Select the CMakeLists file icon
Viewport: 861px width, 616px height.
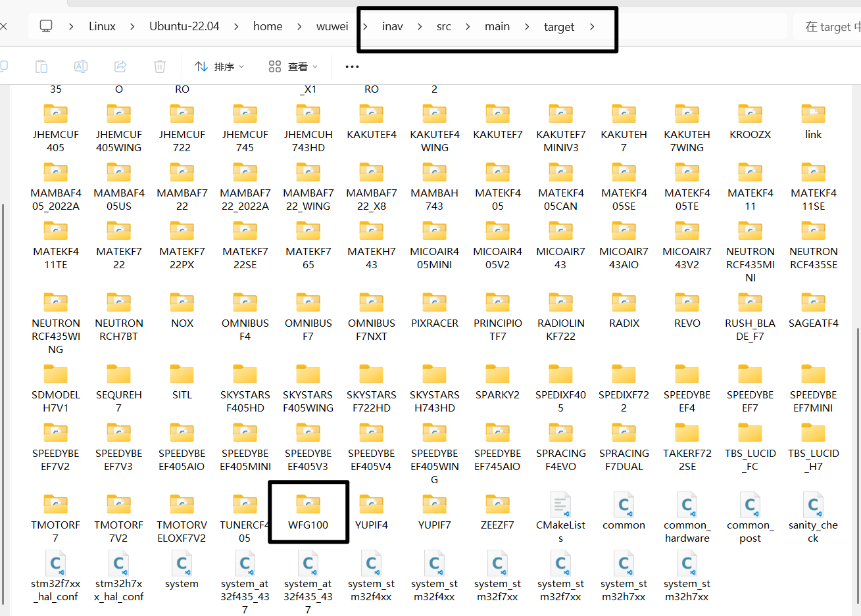point(560,505)
